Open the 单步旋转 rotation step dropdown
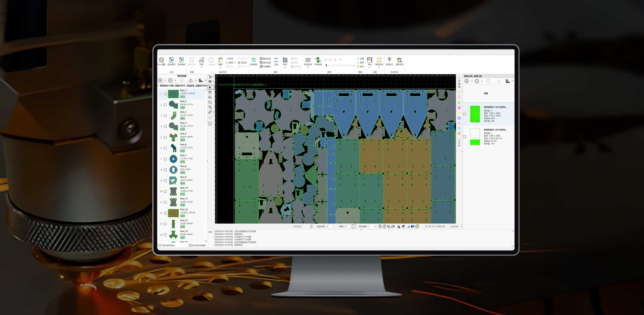The height and width of the screenshot is (315, 644). pos(375,226)
